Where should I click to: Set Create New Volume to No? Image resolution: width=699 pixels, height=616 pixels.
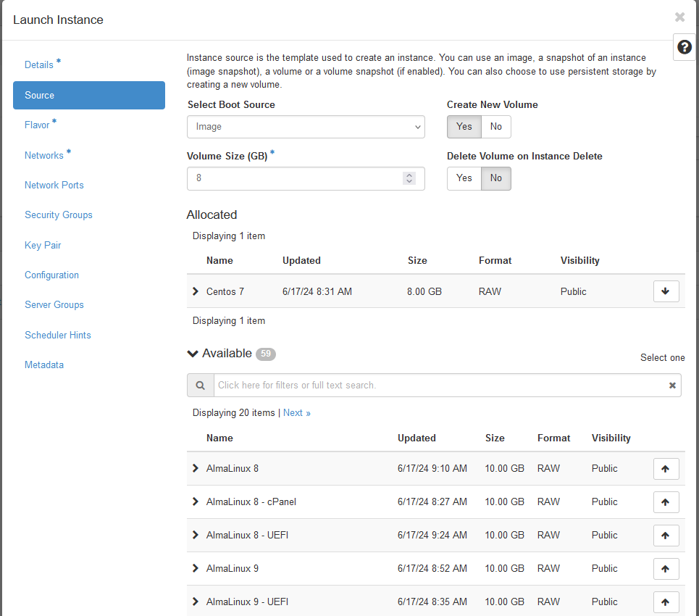click(x=495, y=127)
